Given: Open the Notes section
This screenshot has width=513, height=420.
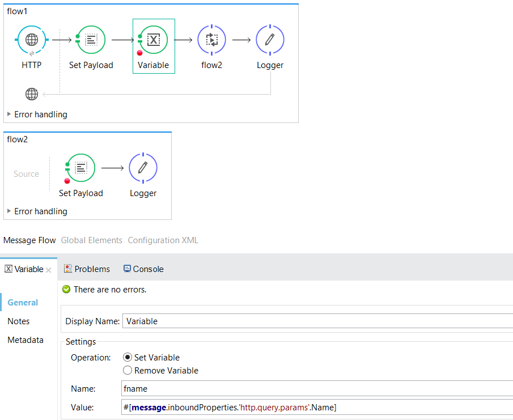Looking at the screenshot, I should pos(18,321).
